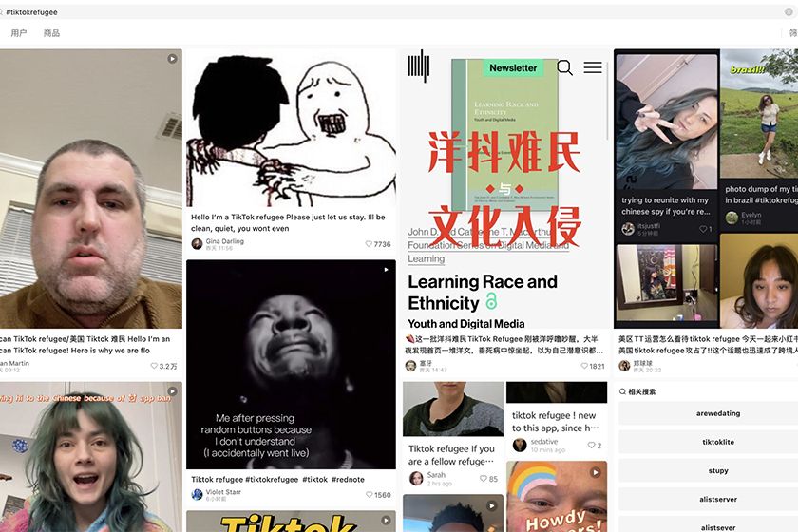Select the tiktoklite related search suggestion

718,442
